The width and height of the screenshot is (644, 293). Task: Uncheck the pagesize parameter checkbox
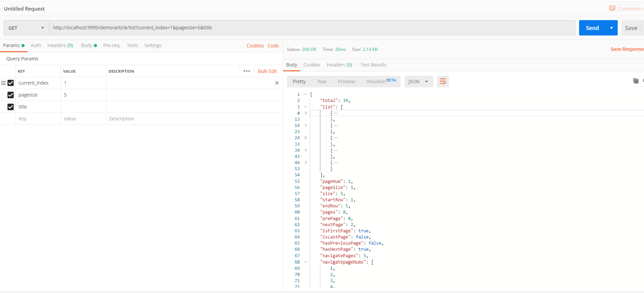[x=11, y=95]
